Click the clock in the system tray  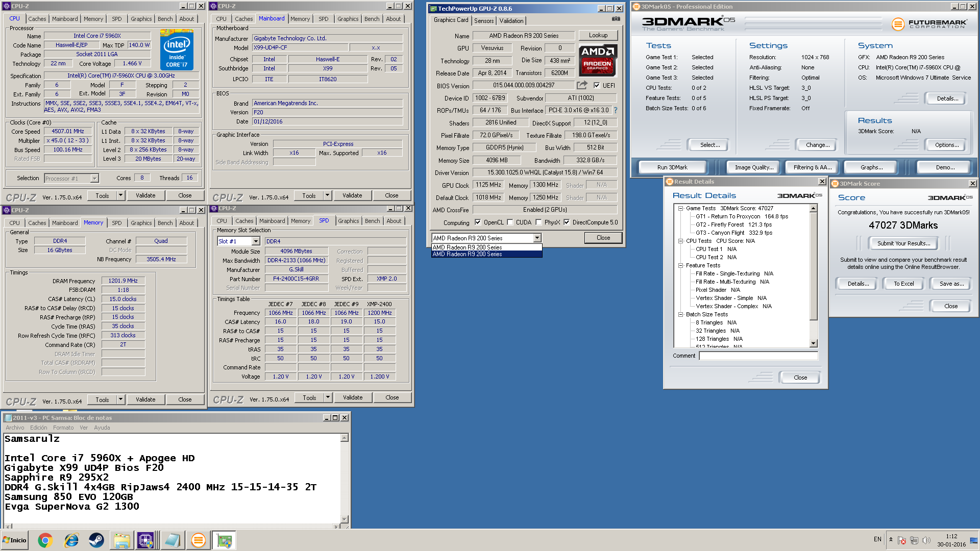[951, 540]
